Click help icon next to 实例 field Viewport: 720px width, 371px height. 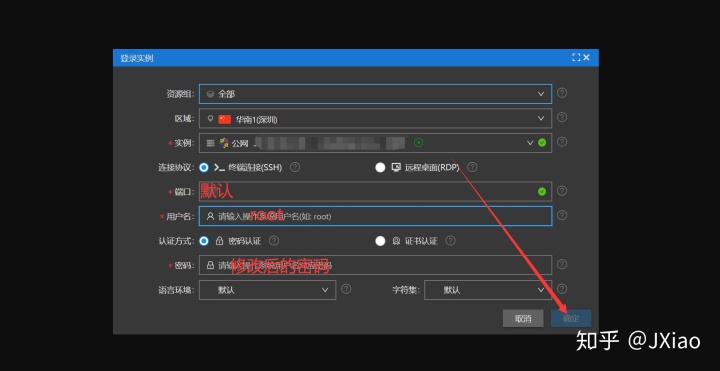point(562,141)
